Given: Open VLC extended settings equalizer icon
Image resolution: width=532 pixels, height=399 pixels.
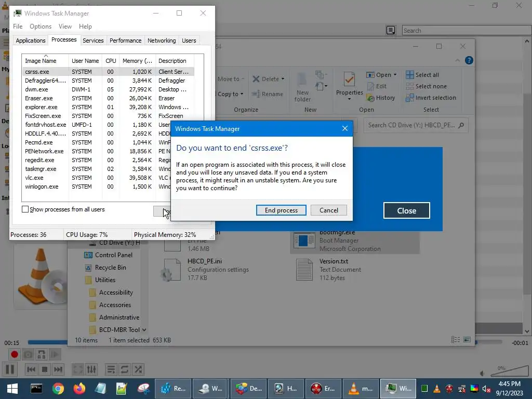Looking at the screenshot, I should [x=91, y=369].
